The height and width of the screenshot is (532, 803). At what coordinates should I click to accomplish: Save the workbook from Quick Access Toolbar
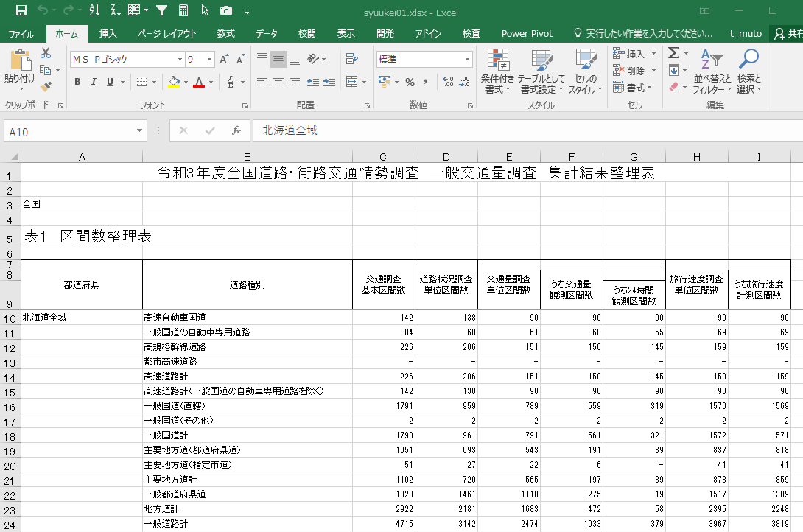point(21,10)
